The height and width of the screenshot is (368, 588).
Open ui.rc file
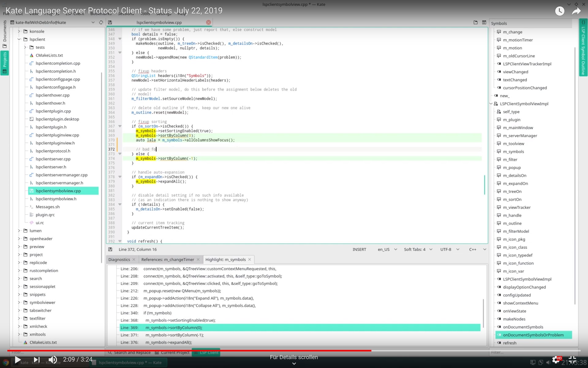(x=40, y=223)
